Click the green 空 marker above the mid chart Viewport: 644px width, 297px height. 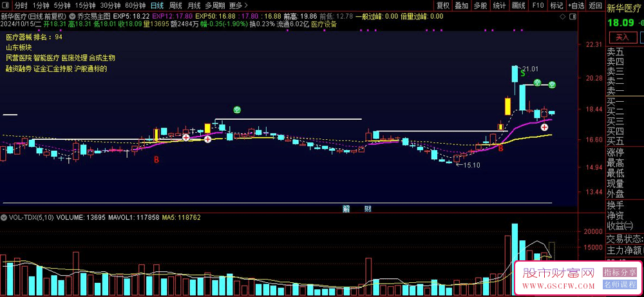pos(237,110)
